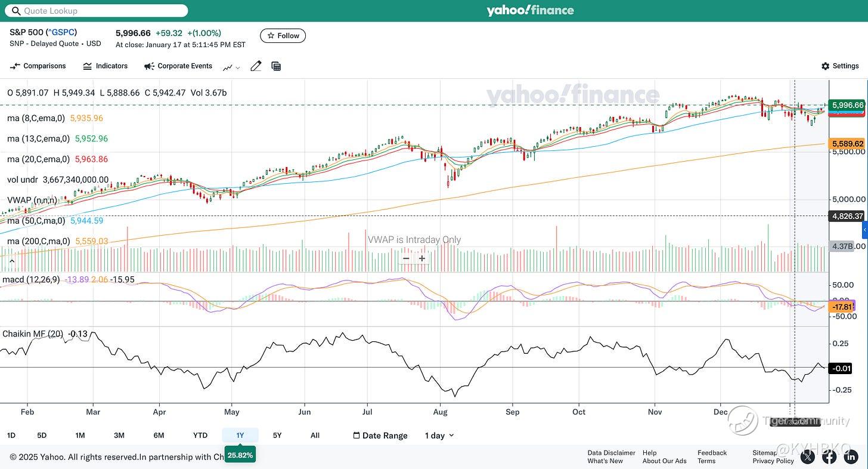Open the chart type line-style dropdown
Viewport: 868px width, 469px height.
232,67
